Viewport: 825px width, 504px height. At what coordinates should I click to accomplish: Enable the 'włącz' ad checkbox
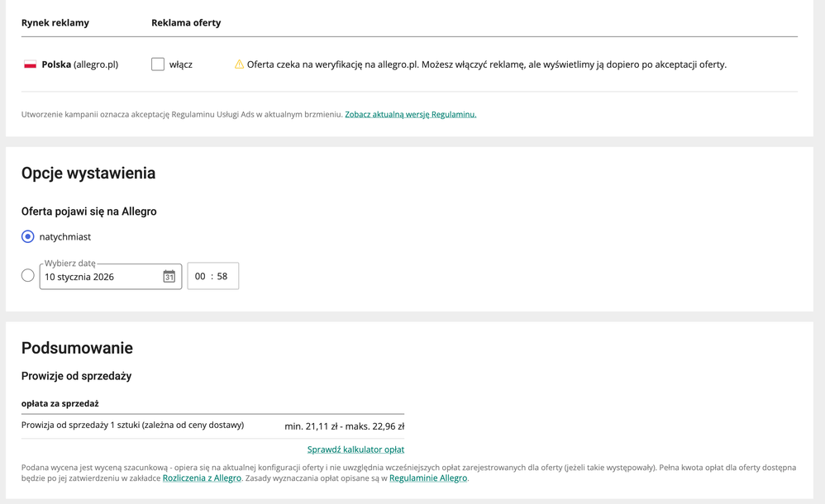coord(158,64)
